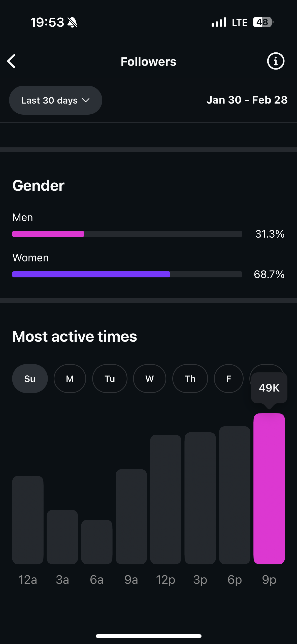
Task: Tap the Jan 30 - Feb 28 date range
Action: point(247,100)
